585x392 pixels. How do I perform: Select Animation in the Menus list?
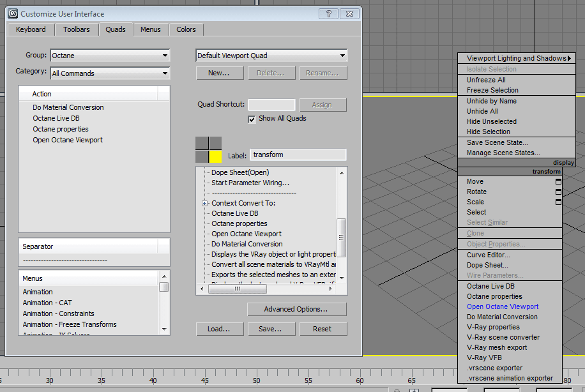click(38, 292)
